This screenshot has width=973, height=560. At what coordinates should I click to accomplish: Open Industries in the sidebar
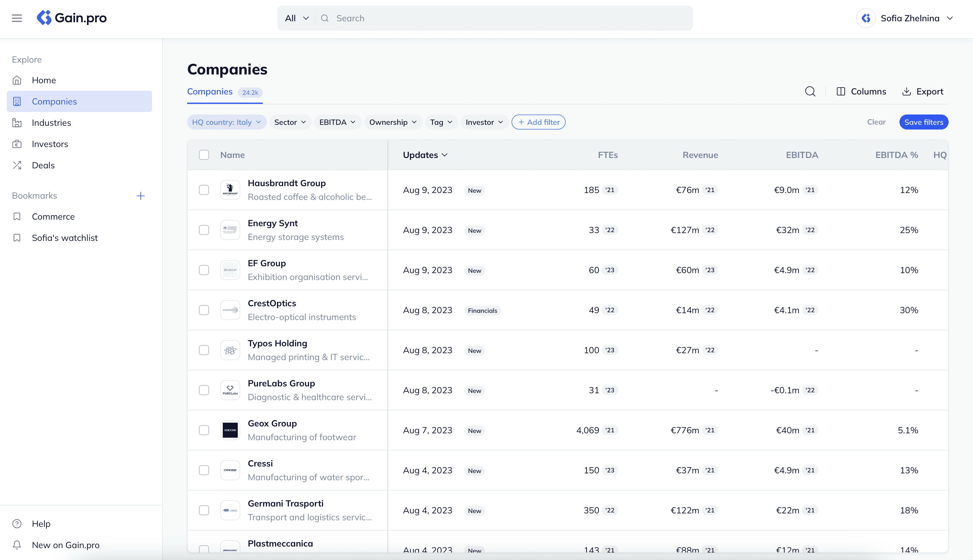click(79, 123)
